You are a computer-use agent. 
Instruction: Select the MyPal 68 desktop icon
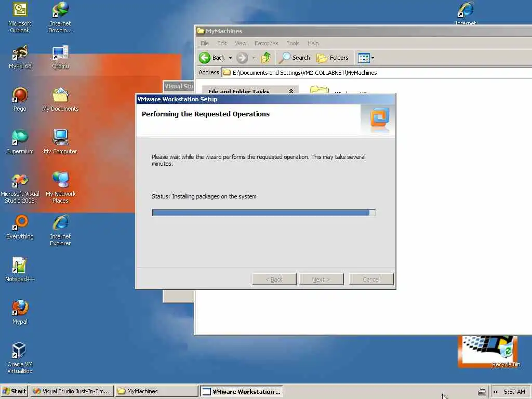(20, 57)
